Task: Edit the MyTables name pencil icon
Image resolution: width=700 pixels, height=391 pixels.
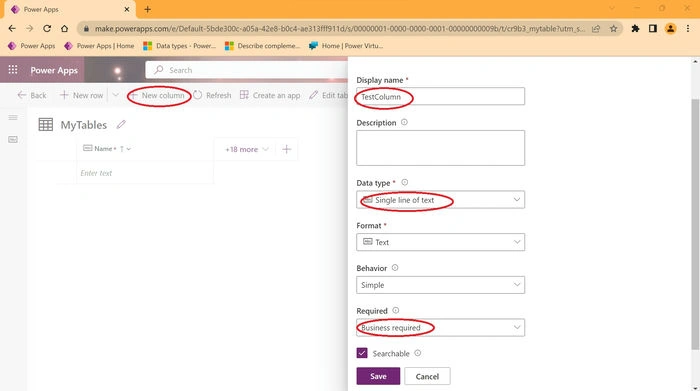Action: click(121, 125)
